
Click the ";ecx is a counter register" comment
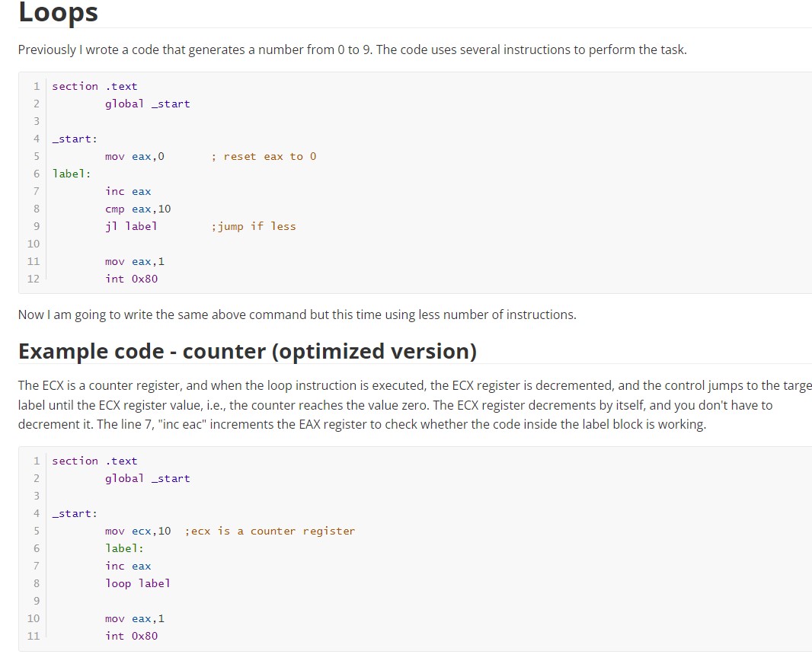(270, 531)
